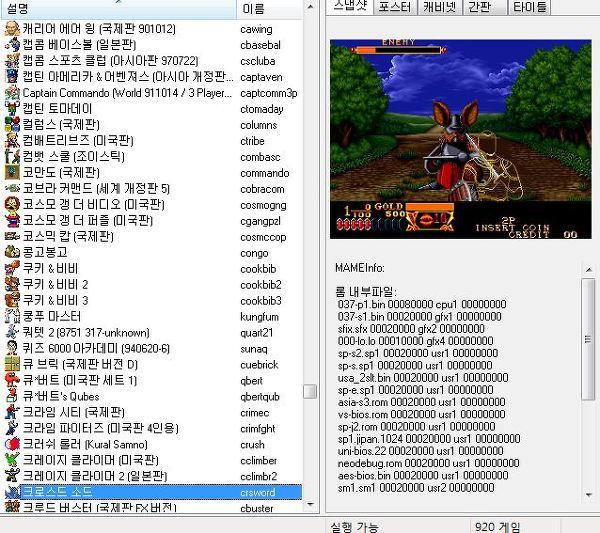Click the cosmccop game icon
Image resolution: width=600 pixels, height=533 pixels.
(12, 236)
